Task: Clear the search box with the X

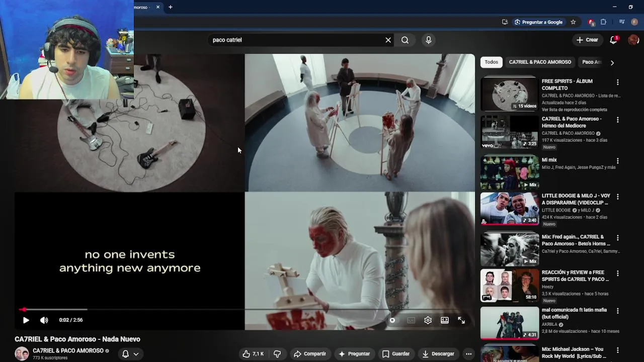Action: pos(388,40)
